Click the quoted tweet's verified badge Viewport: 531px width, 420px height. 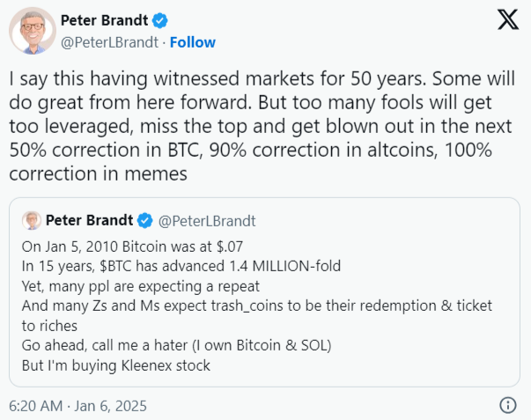[x=145, y=220]
